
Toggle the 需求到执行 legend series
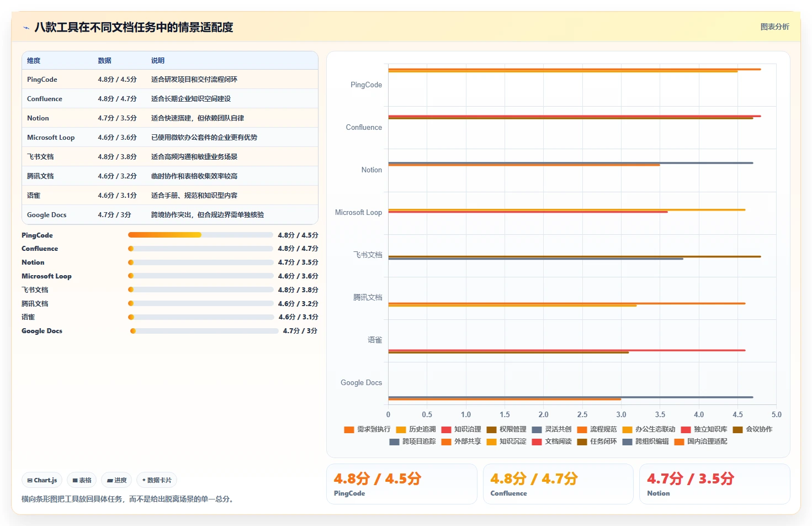point(367,429)
